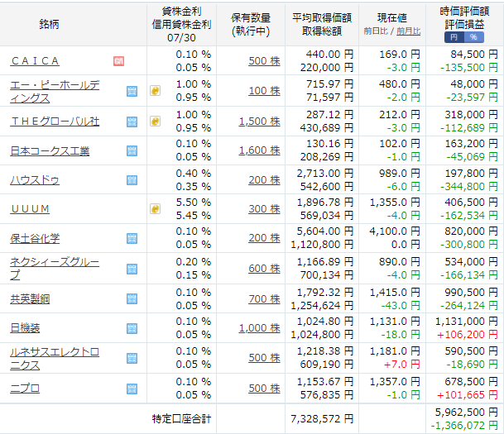Click the red icon beside CAICA
Viewport: 504px width, 434px height.
click(x=118, y=61)
